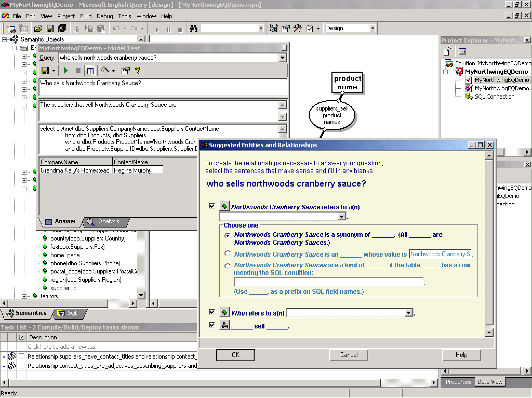Select SQL Connection in Project Explorer
The height and width of the screenshot is (398, 532).
(x=494, y=97)
